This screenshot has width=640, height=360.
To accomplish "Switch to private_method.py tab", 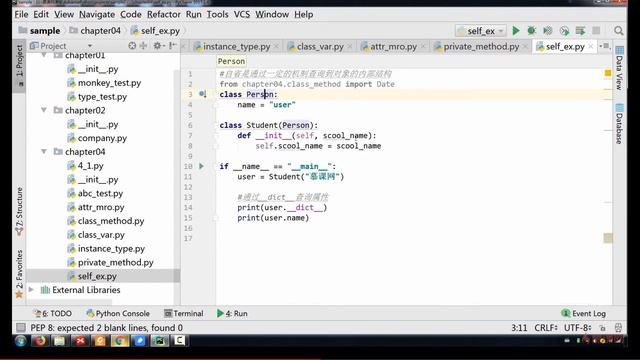I will tap(481, 47).
